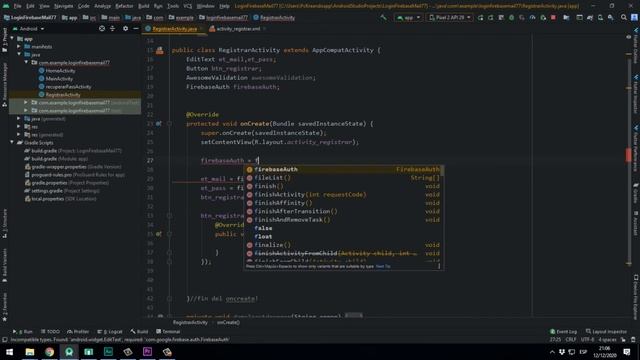The width and height of the screenshot is (640, 360).
Task: Open the Navigate menu
Action: tap(63, 6)
